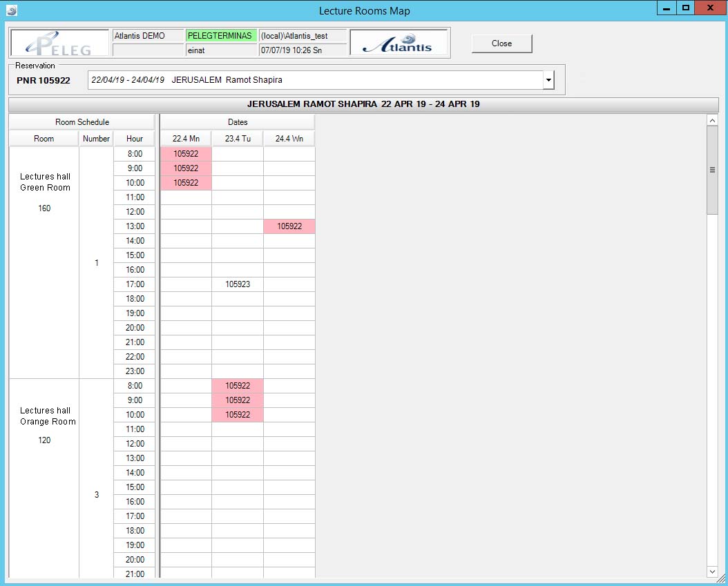
Task: Click scrollbar up arrow
Action: pos(713,121)
